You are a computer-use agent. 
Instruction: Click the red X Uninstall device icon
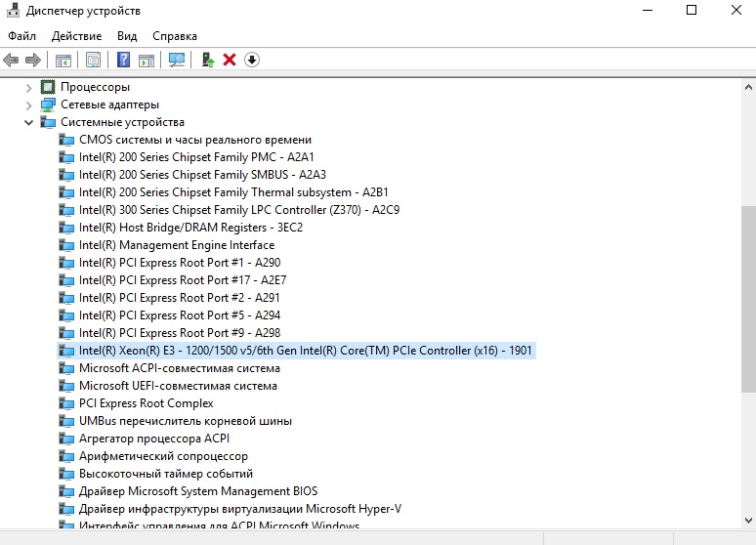(x=230, y=60)
